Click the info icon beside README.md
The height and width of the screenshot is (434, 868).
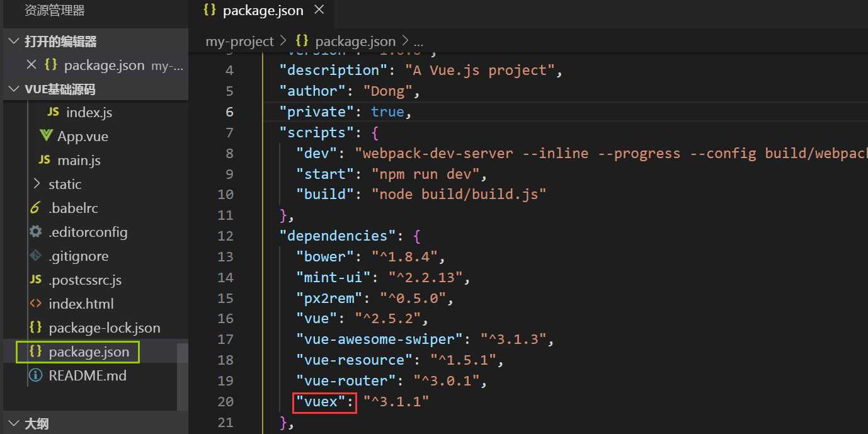[x=36, y=375]
